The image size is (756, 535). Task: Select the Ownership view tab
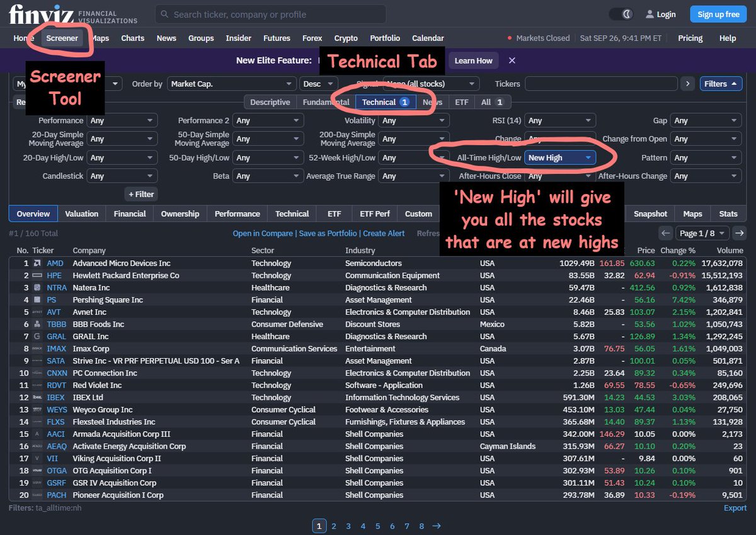click(x=180, y=214)
